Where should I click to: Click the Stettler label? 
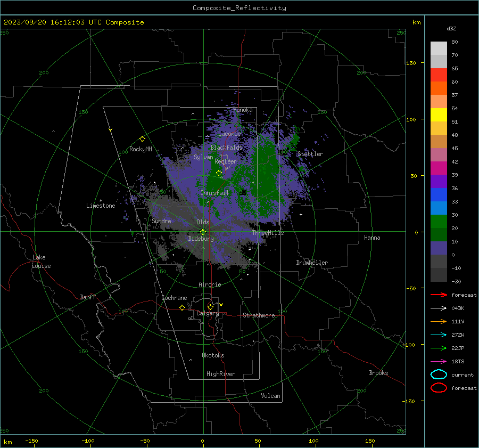click(310, 154)
